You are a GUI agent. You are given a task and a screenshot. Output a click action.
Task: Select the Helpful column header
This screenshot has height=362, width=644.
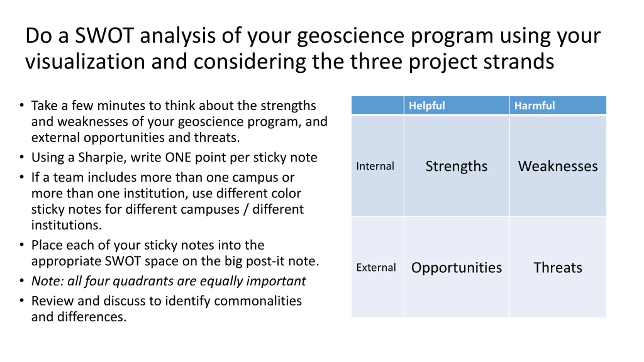(457, 105)
